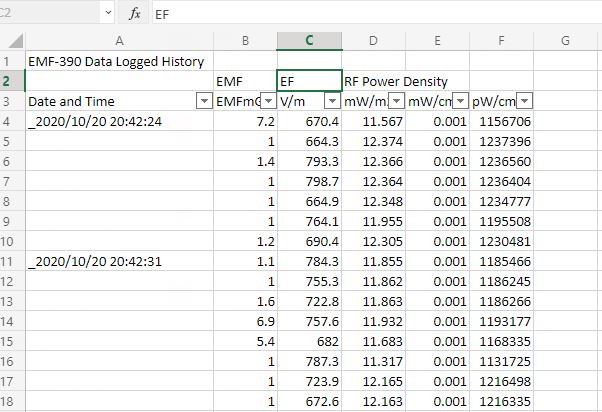Click cell with value 11.855
This screenshot has height=412, width=602.
click(x=373, y=261)
